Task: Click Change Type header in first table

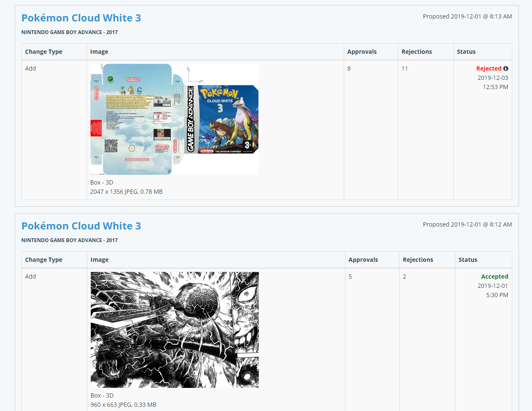Action: click(x=44, y=52)
